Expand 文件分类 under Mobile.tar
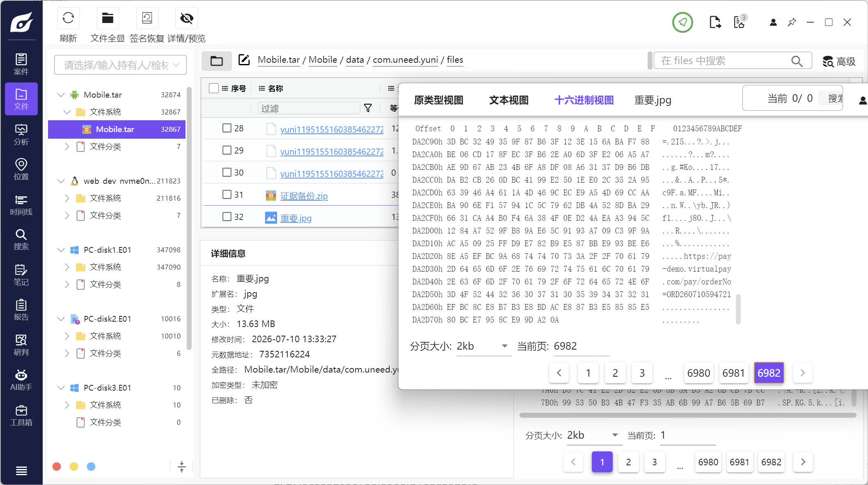 click(x=67, y=146)
